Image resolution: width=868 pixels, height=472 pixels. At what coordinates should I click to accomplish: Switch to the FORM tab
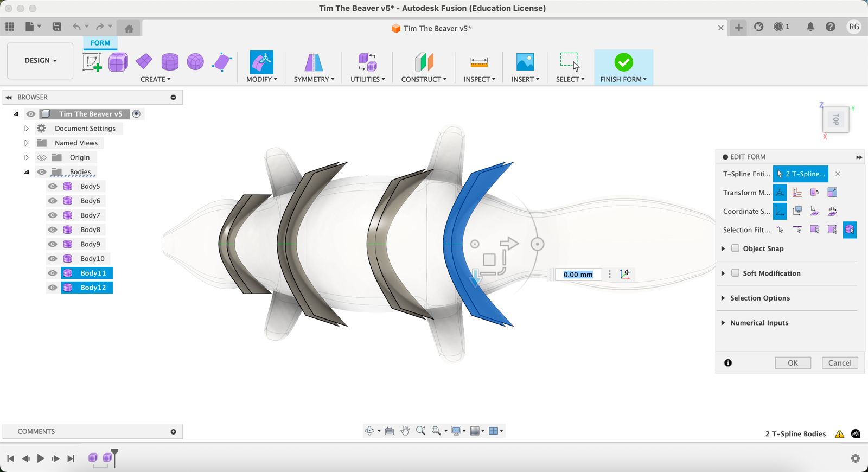point(100,43)
